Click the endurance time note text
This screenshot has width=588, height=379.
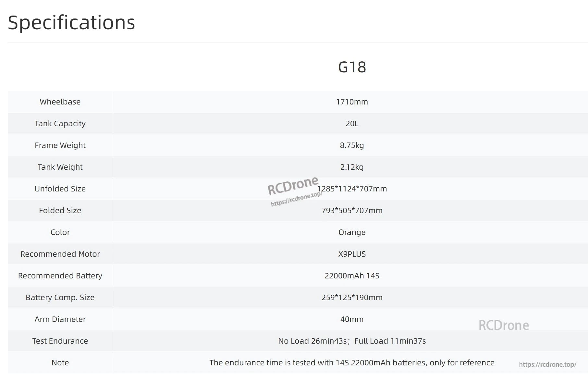352,363
